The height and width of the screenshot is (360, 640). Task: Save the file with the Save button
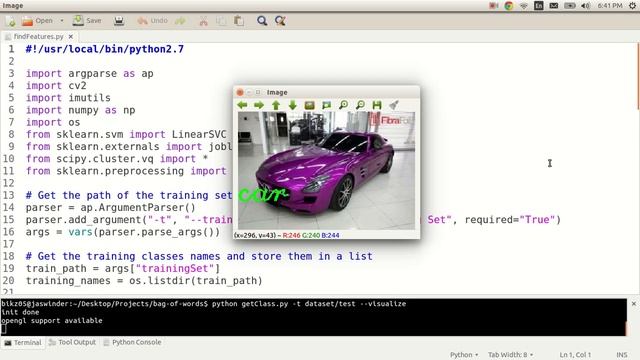87,20
